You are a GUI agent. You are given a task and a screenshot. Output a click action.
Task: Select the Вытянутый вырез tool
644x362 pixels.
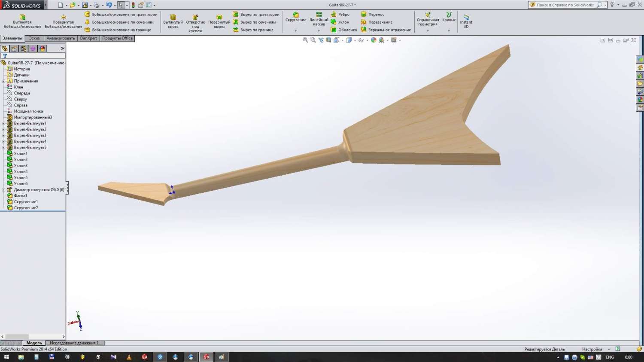[173, 21]
